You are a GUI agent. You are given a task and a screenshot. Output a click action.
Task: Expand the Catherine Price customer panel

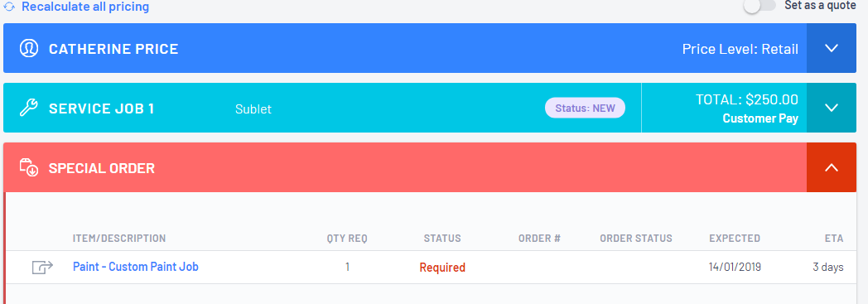pyautogui.click(x=832, y=48)
